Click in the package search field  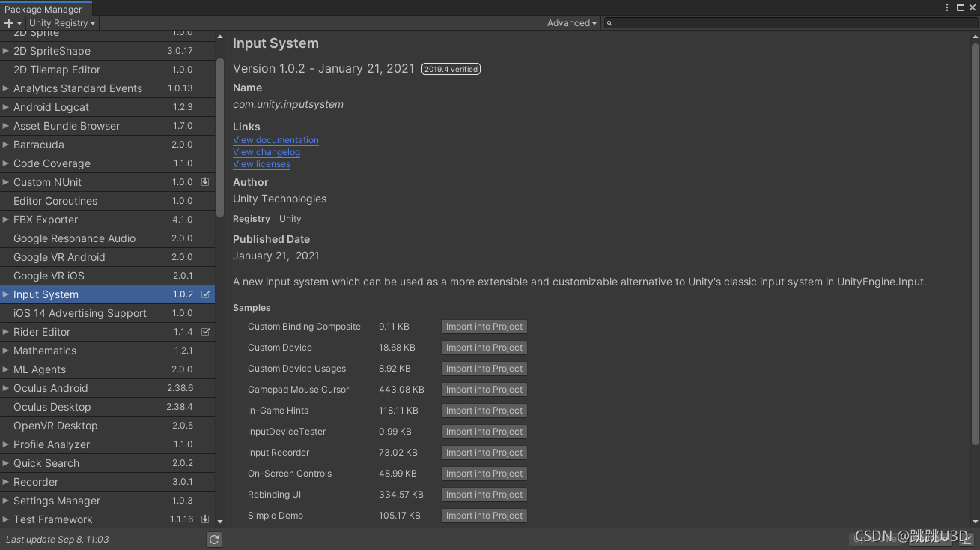pyautogui.click(x=790, y=23)
